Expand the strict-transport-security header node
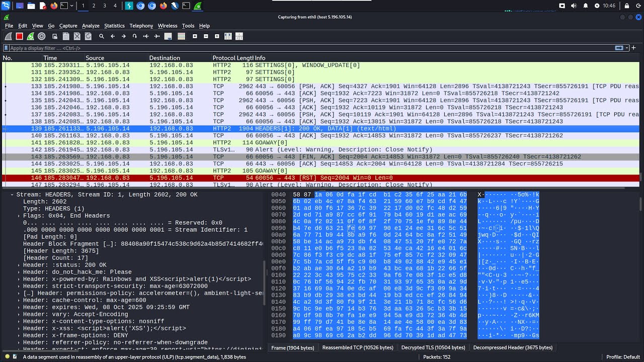The image size is (644, 362). pos(19,286)
